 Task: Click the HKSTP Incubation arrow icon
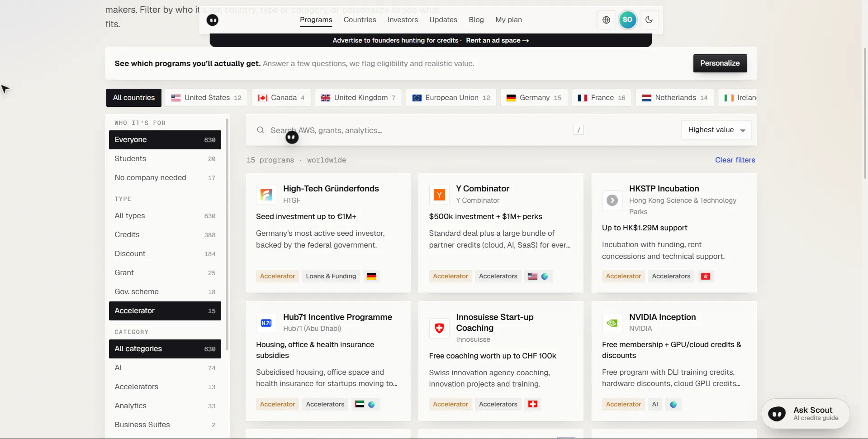[612, 200]
